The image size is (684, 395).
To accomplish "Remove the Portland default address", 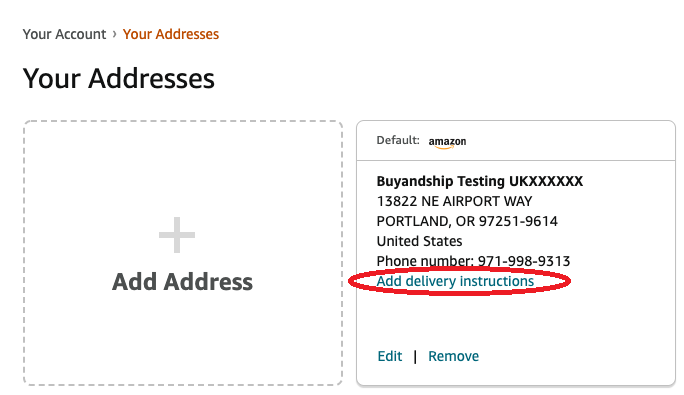I will coord(453,356).
